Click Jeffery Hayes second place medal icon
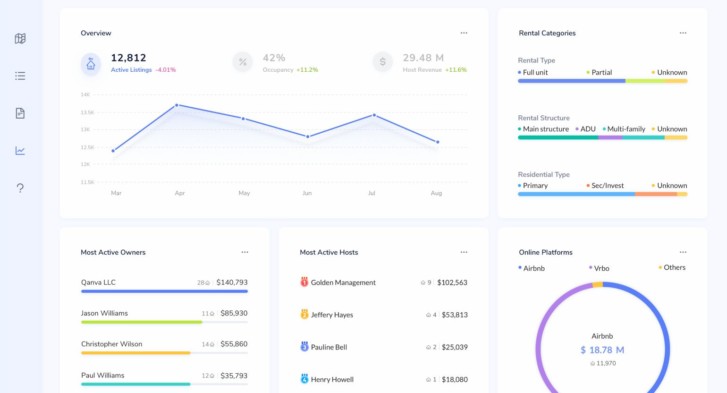Screen dimensions: 727x393 click(304, 314)
